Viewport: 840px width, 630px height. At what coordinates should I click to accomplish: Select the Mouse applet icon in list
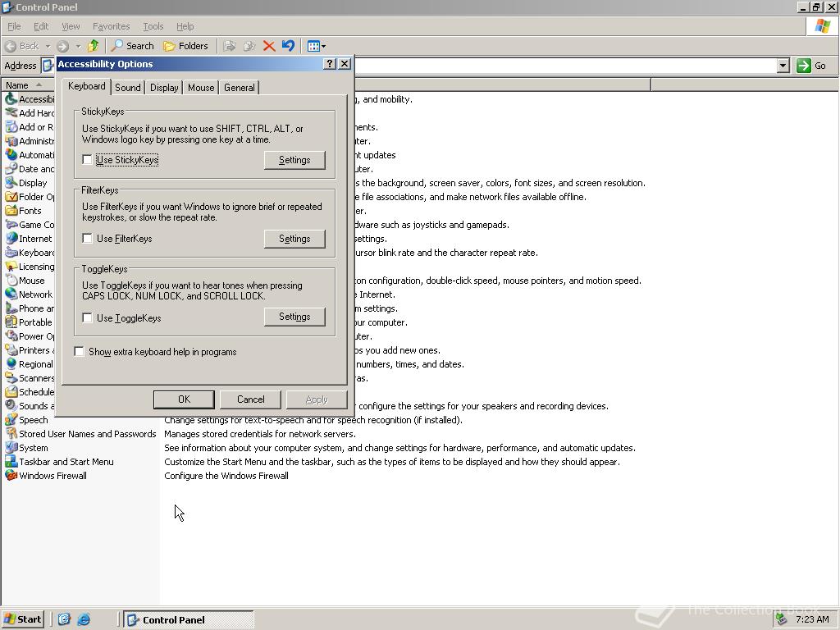[x=11, y=281]
